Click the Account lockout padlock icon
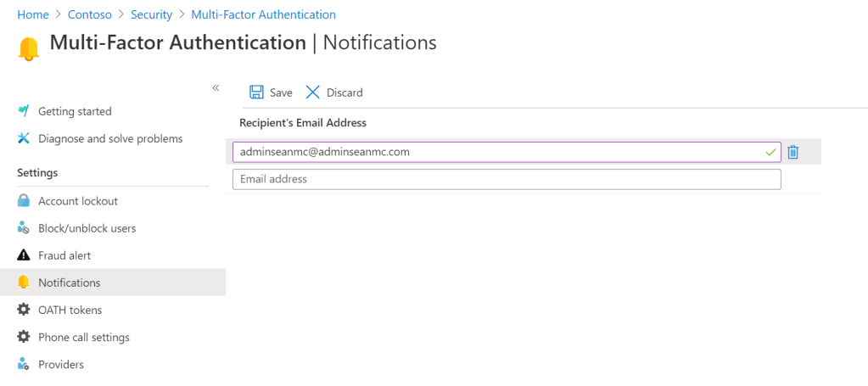The width and height of the screenshot is (868, 386). [x=24, y=201]
